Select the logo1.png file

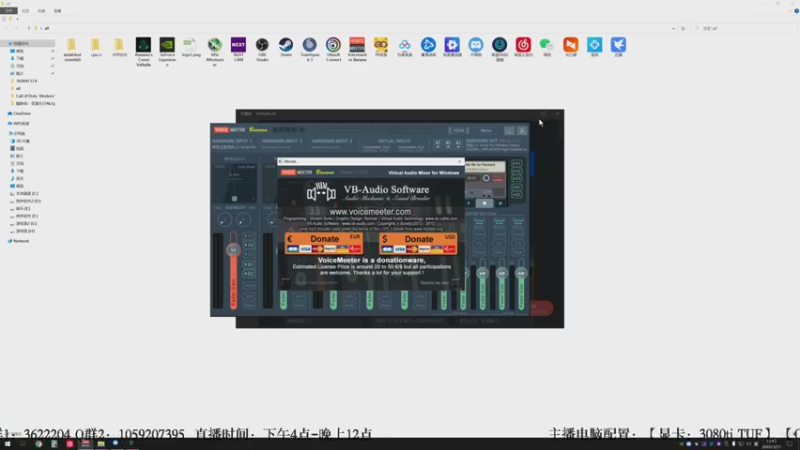pos(191,47)
